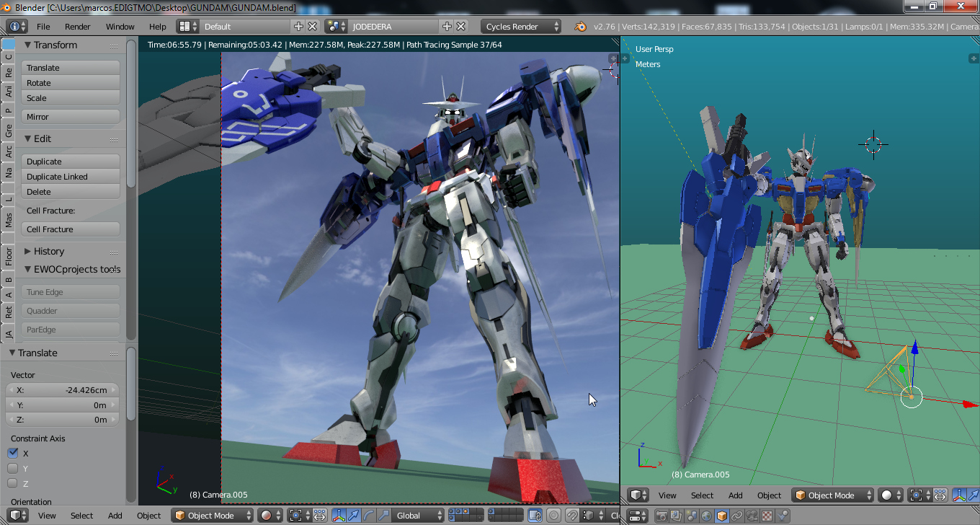Image resolution: width=980 pixels, height=525 pixels.
Task: Open the View menu in the left viewport
Action: coord(48,516)
